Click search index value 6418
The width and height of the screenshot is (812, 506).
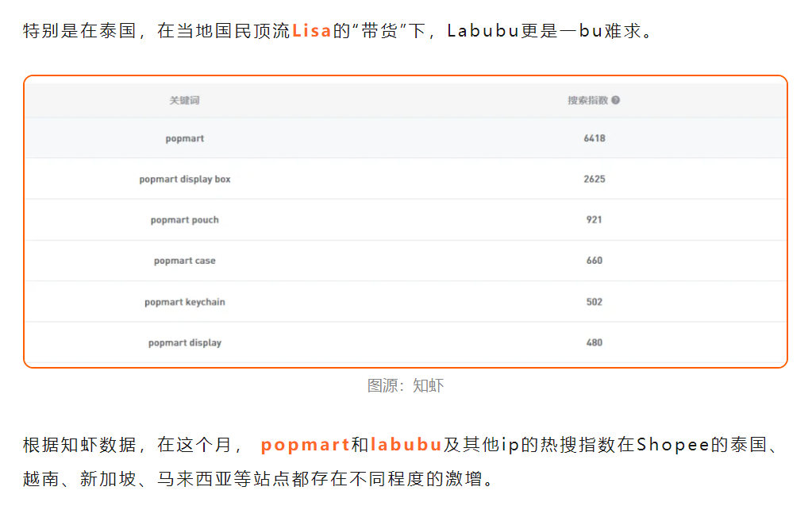click(x=594, y=138)
